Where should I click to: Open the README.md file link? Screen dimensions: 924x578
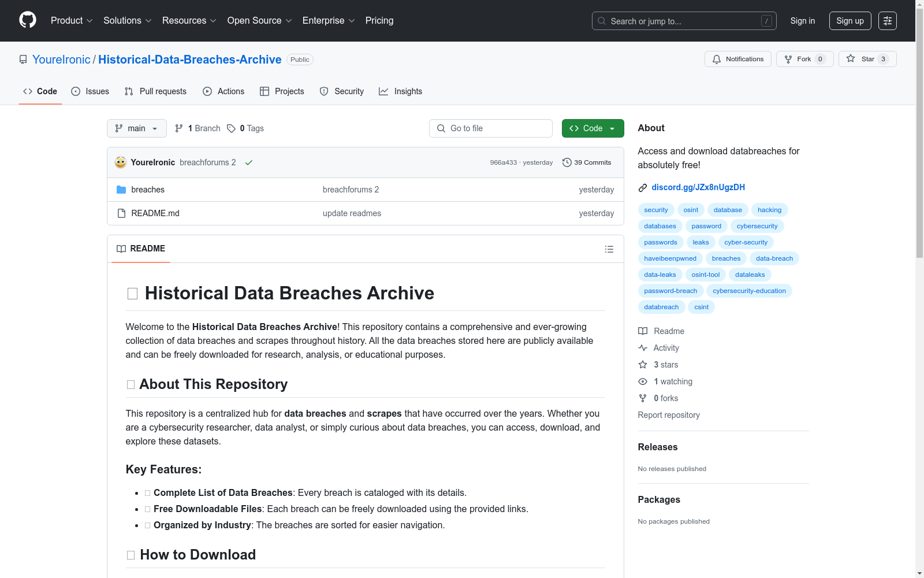coord(155,213)
